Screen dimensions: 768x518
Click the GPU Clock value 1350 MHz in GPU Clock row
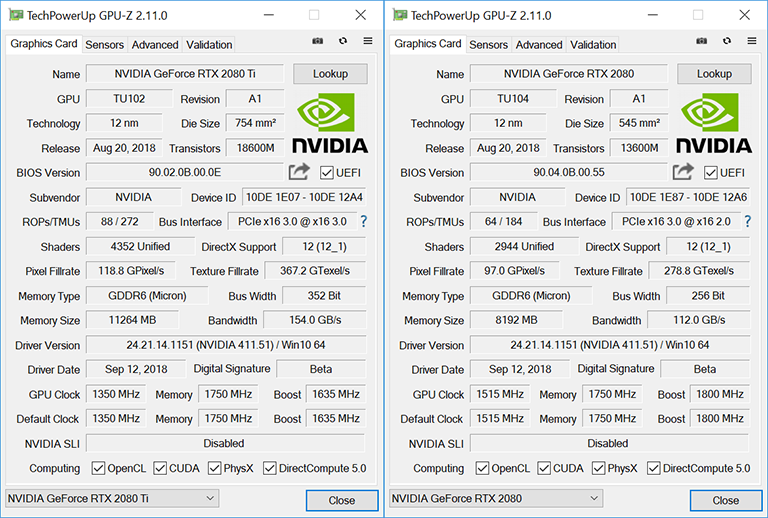(116, 394)
